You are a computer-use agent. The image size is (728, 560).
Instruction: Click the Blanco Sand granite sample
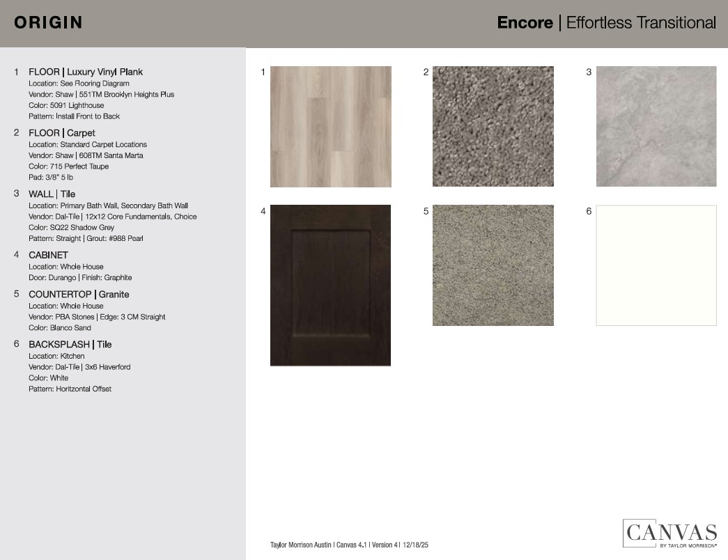point(493,265)
